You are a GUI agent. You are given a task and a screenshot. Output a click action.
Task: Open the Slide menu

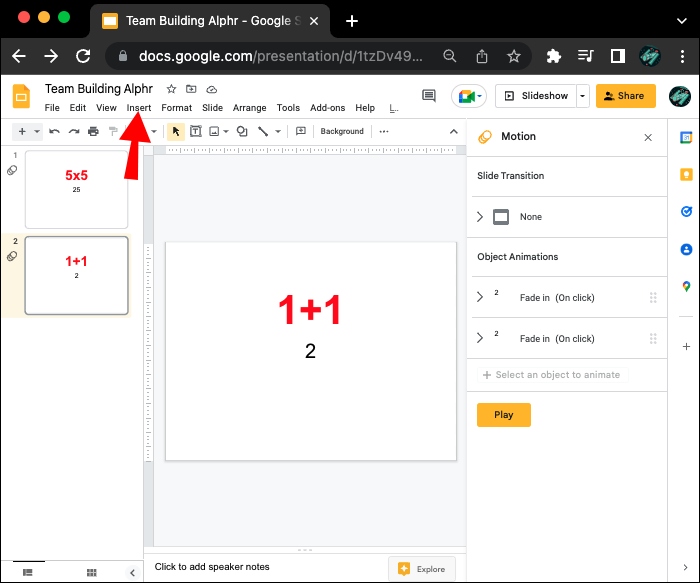[212, 108]
